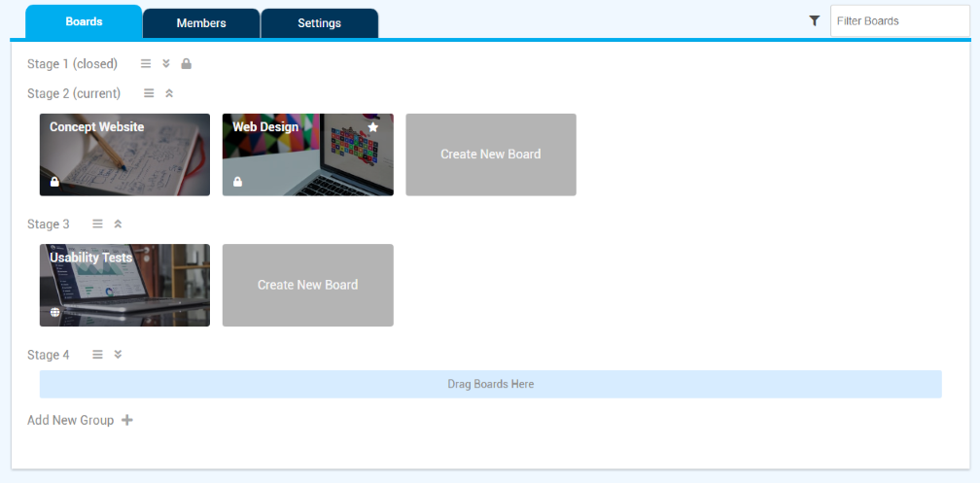Switch to the Members tab

tap(201, 23)
